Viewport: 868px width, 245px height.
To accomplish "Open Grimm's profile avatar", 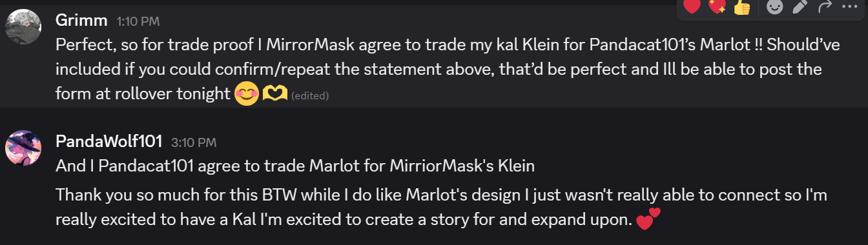I will pyautogui.click(x=23, y=26).
